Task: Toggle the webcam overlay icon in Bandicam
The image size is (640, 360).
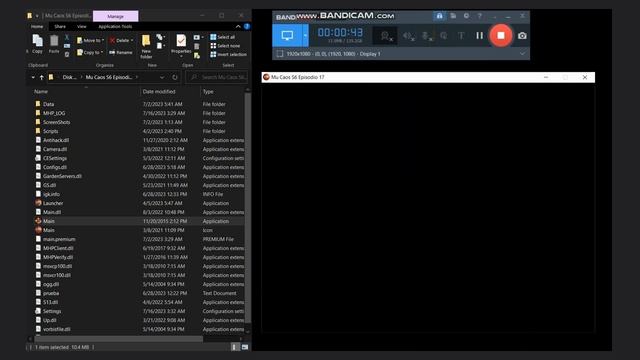Action: [x=386, y=36]
